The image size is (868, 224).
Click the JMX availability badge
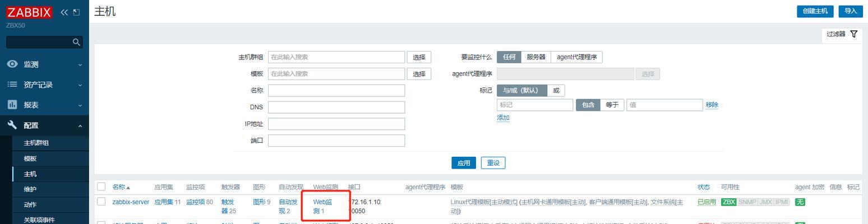[765, 202]
